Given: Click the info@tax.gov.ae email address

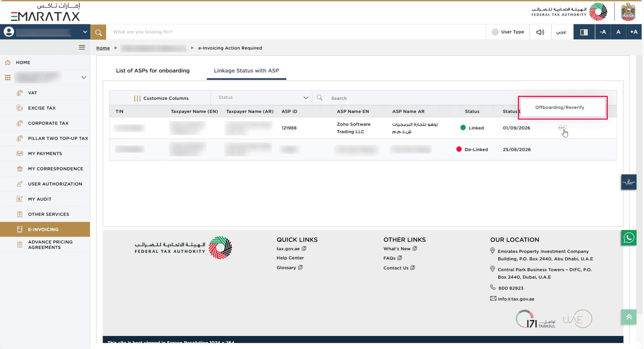Looking at the screenshot, I should [516, 299].
